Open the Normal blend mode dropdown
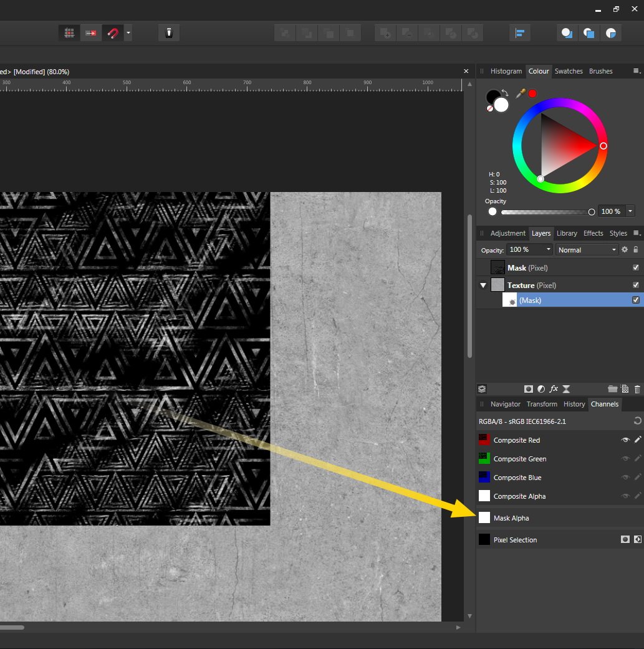The image size is (644, 649). [x=587, y=249]
